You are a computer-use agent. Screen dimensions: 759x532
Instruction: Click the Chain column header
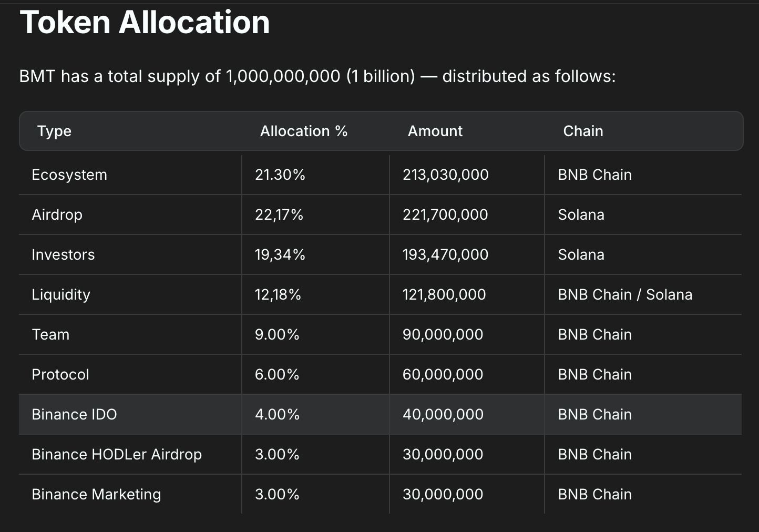click(583, 131)
